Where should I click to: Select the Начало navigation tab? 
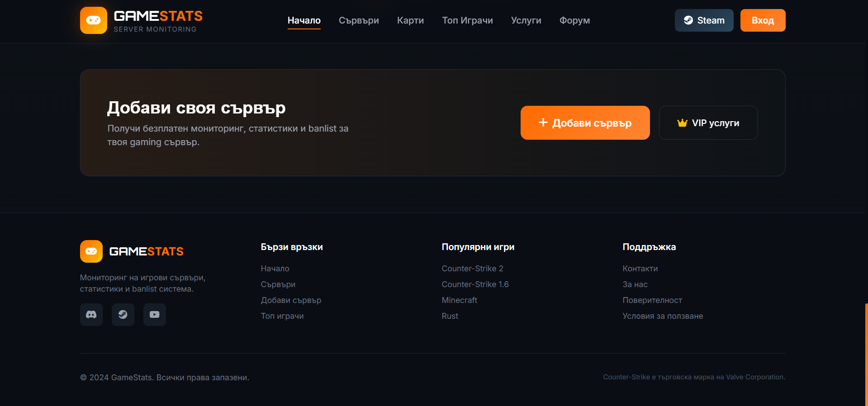coord(304,20)
